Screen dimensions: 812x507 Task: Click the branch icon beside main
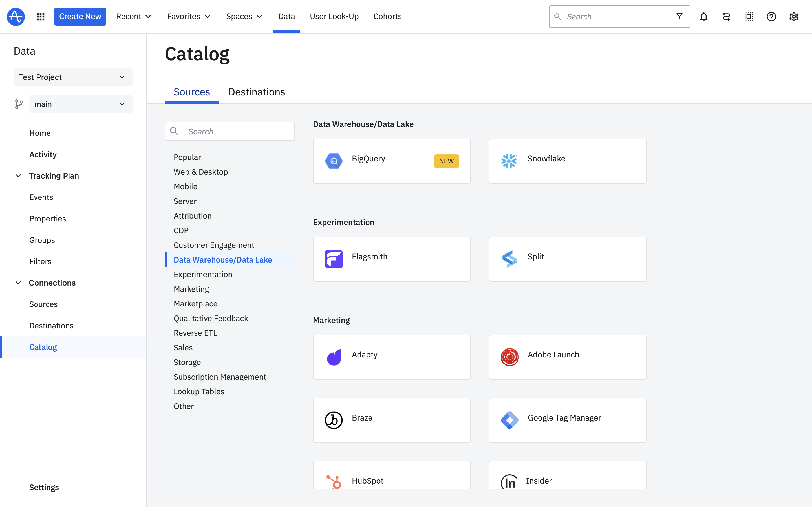(x=19, y=104)
